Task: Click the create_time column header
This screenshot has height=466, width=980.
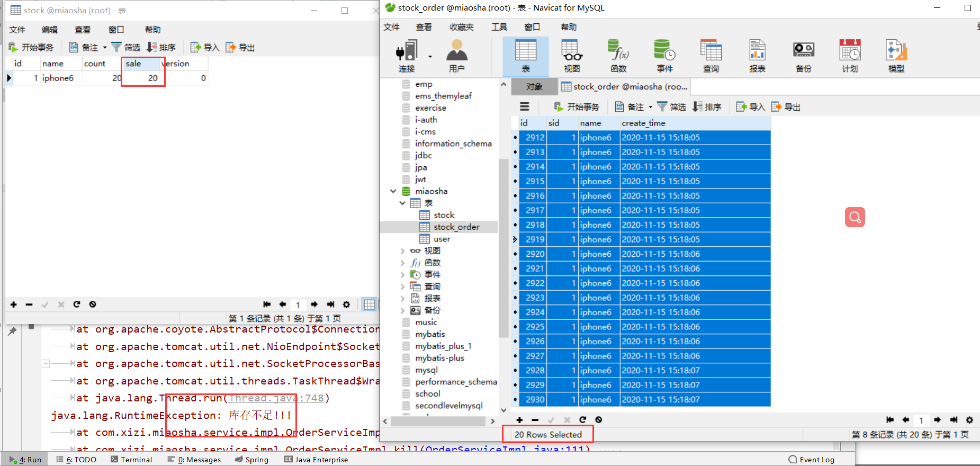Action: (x=695, y=123)
